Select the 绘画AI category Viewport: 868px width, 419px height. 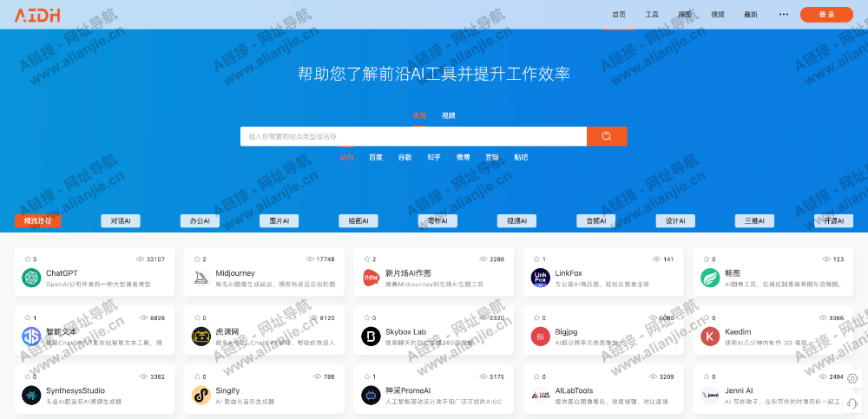(x=358, y=221)
